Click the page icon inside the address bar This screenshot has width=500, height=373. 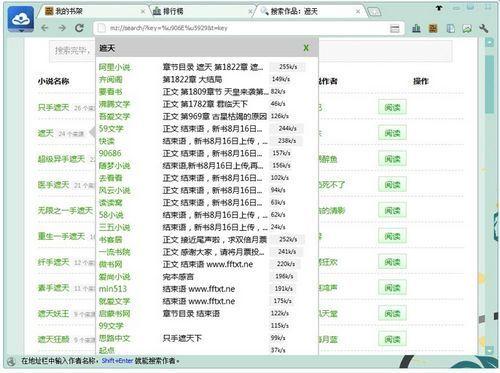[x=101, y=28]
